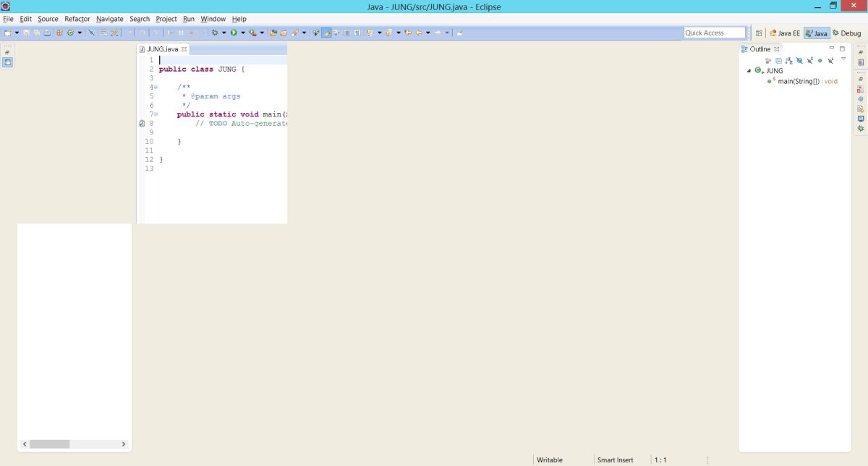This screenshot has height=466, width=868.
Task: Open the Back history dropdown arrow
Action: point(428,33)
